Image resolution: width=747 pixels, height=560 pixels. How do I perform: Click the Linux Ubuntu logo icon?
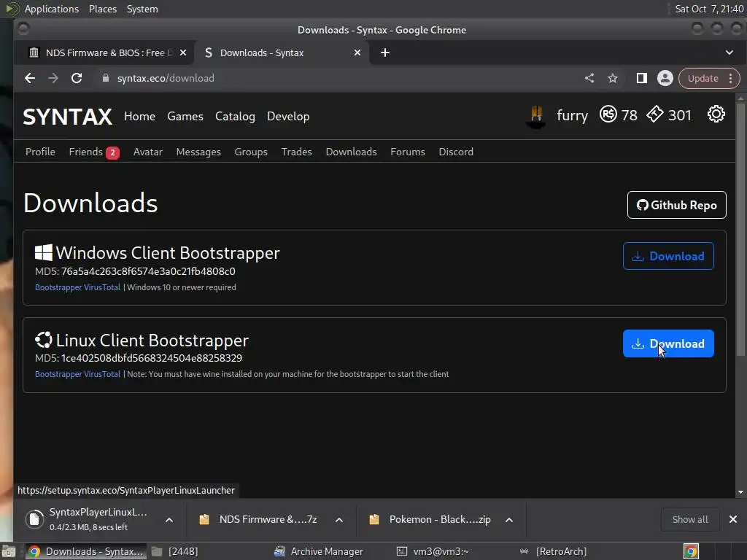[44, 340]
